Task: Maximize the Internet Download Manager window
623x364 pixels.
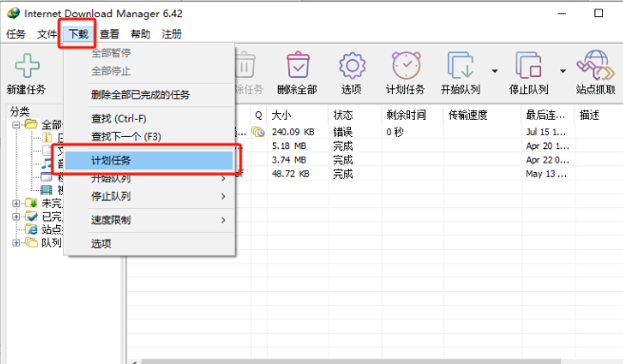Action: pos(598,13)
